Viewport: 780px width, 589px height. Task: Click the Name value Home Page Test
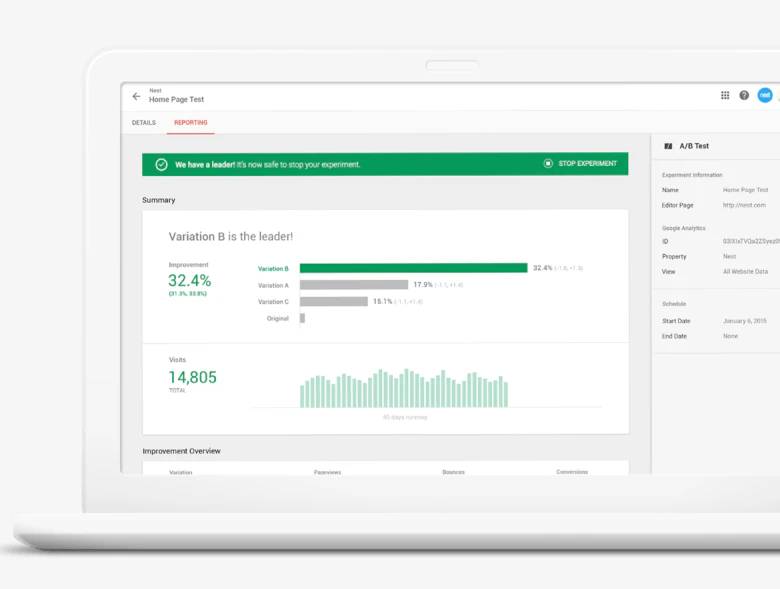[x=745, y=190]
